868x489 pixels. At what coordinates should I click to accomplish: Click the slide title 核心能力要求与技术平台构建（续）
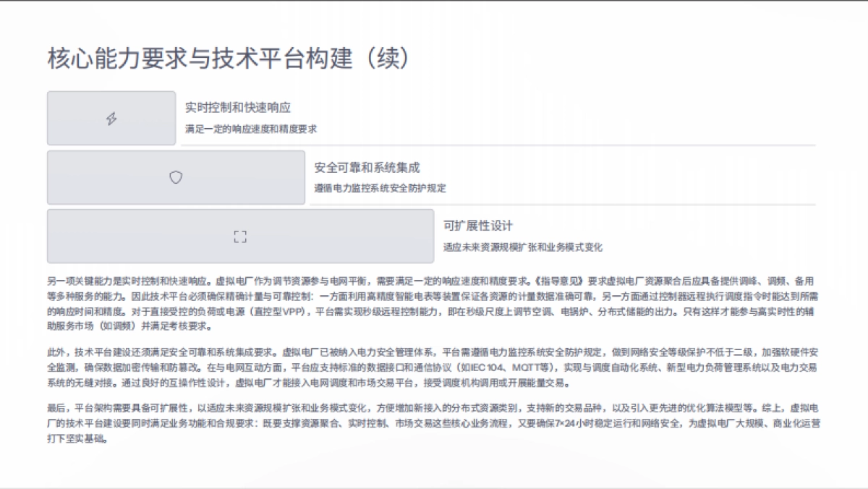(x=229, y=55)
